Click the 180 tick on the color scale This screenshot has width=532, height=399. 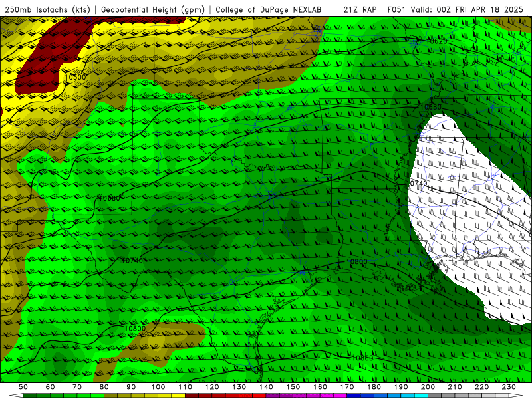click(x=374, y=387)
